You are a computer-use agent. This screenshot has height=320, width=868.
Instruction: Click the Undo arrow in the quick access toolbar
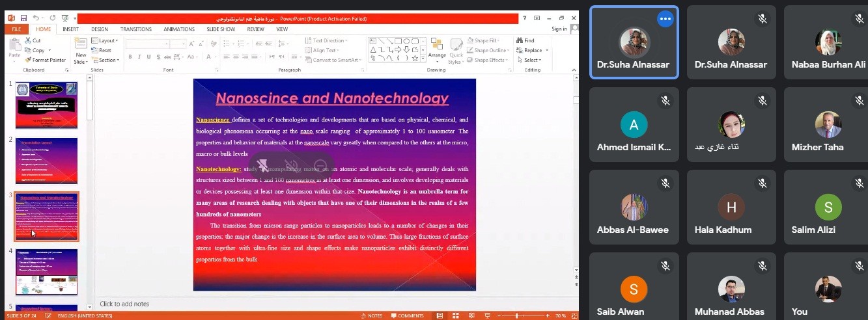coord(36,18)
